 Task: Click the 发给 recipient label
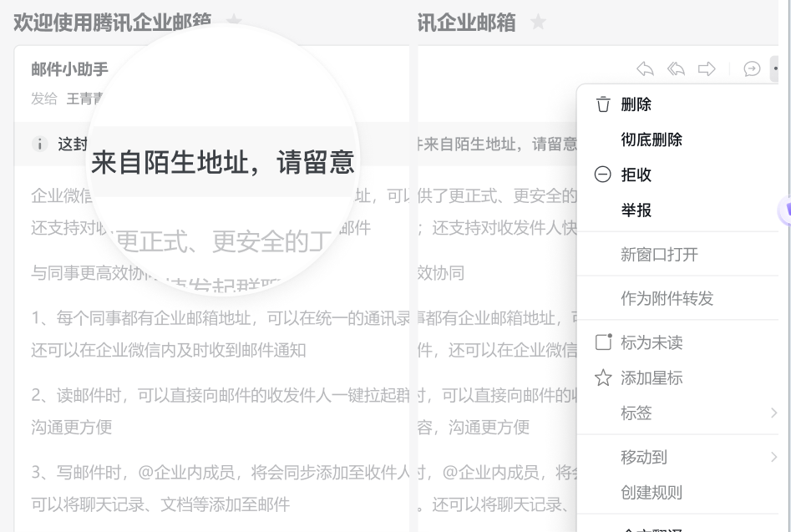point(44,99)
